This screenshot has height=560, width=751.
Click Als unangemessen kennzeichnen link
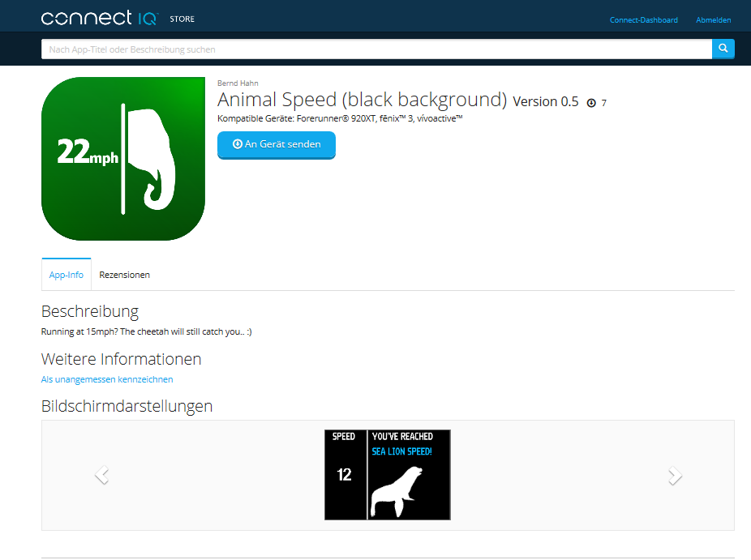tap(107, 379)
